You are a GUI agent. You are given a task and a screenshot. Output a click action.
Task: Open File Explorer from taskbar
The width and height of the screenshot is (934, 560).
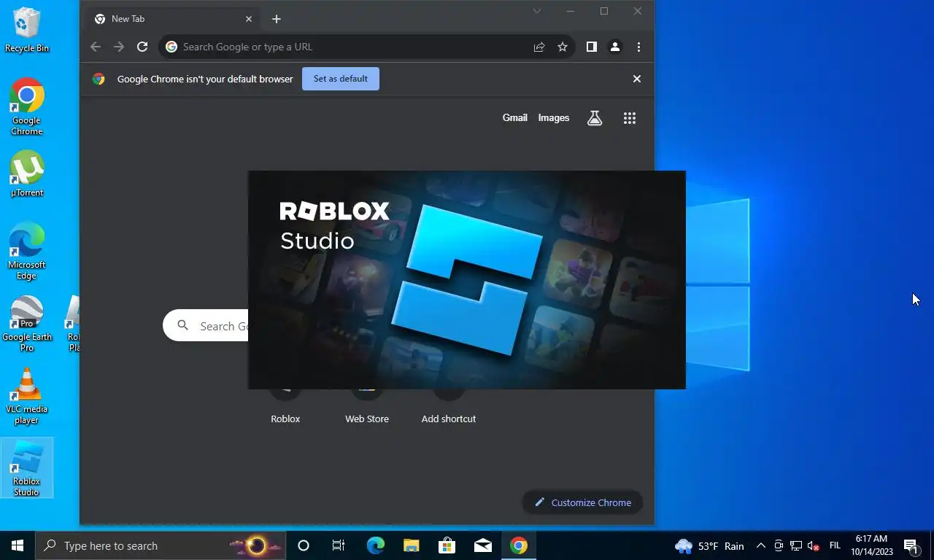point(411,545)
